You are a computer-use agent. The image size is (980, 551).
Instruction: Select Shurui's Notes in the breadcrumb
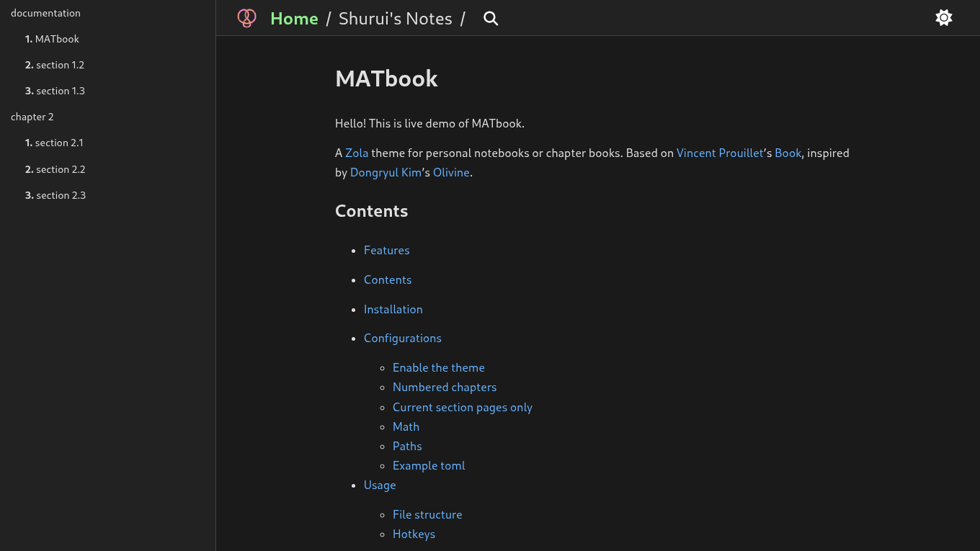click(x=395, y=19)
